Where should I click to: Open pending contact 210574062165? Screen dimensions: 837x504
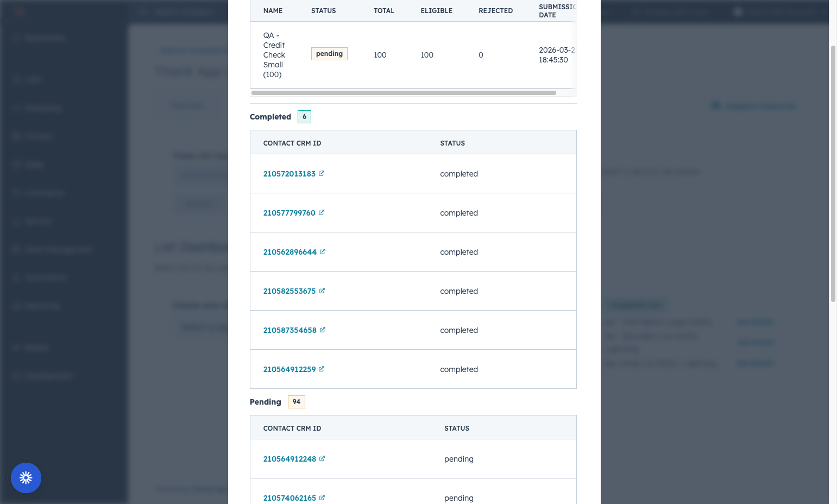pos(290,498)
